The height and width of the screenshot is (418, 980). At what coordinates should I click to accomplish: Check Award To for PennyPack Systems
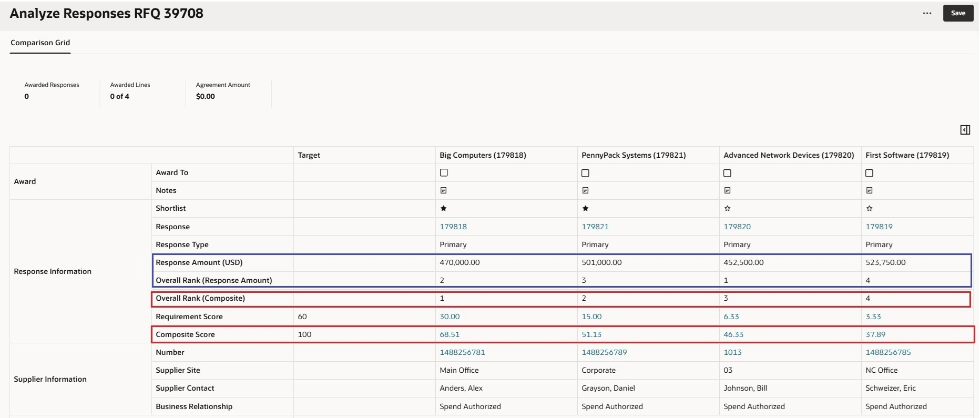pyautogui.click(x=586, y=173)
